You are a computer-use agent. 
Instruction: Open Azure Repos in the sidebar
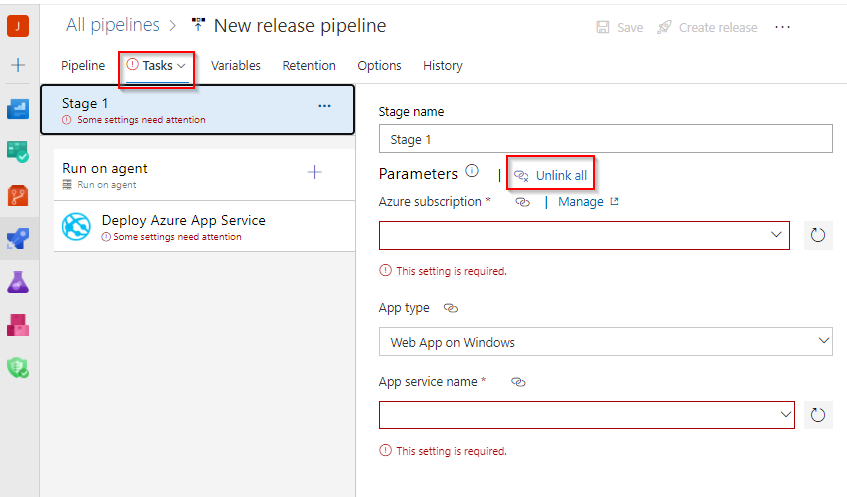(x=18, y=196)
